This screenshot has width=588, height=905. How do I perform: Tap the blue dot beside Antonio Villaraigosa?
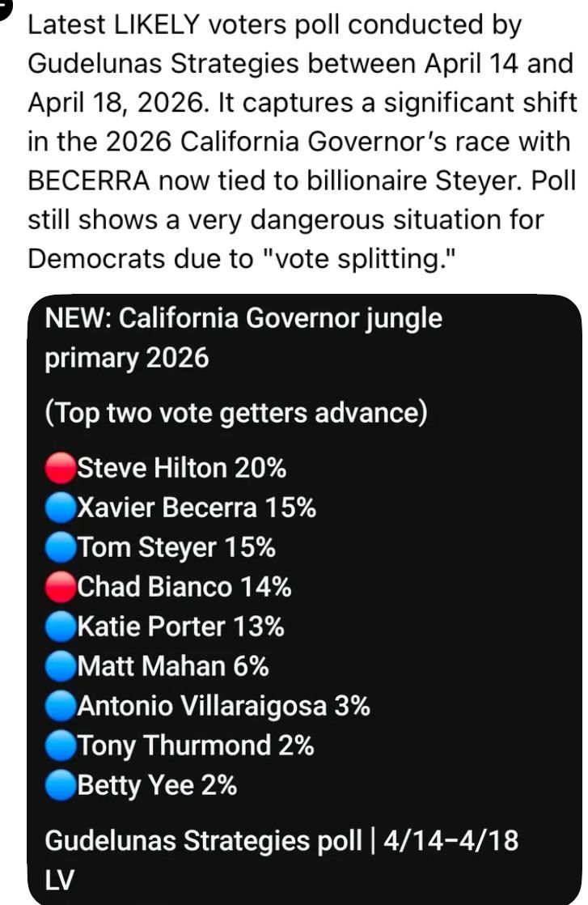(x=61, y=706)
